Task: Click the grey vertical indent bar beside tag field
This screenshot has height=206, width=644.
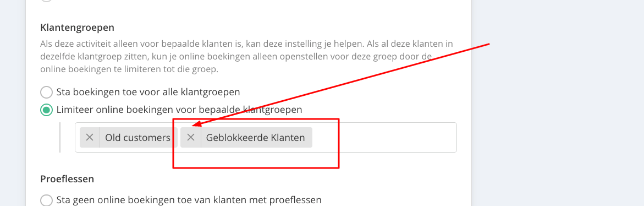Action: [x=60, y=137]
